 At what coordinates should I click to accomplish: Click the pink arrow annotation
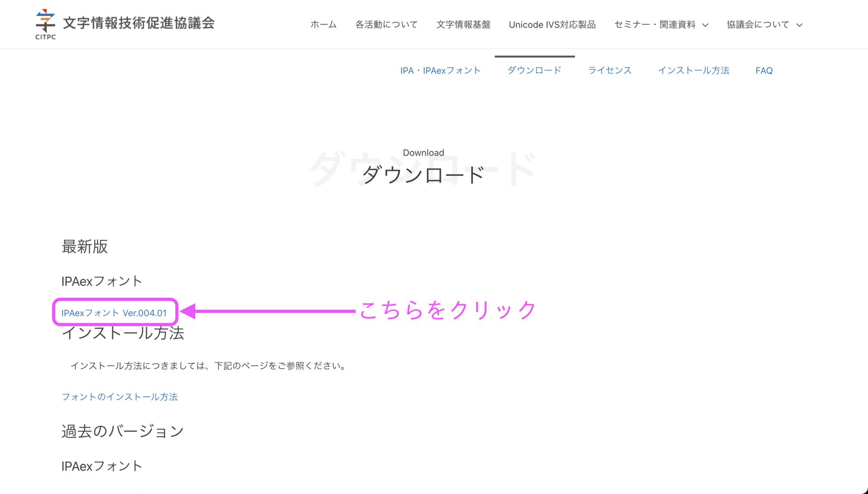[267, 311]
